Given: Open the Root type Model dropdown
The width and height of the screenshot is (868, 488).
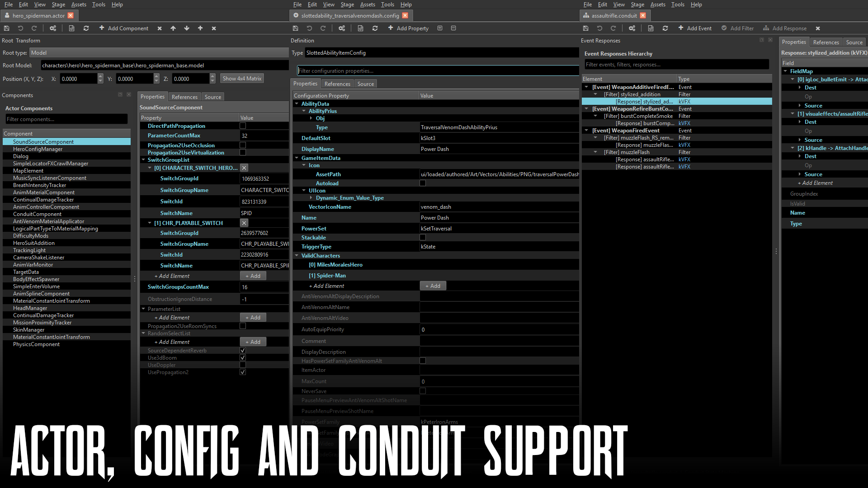Looking at the screenshot, I should tap(159, 53).
